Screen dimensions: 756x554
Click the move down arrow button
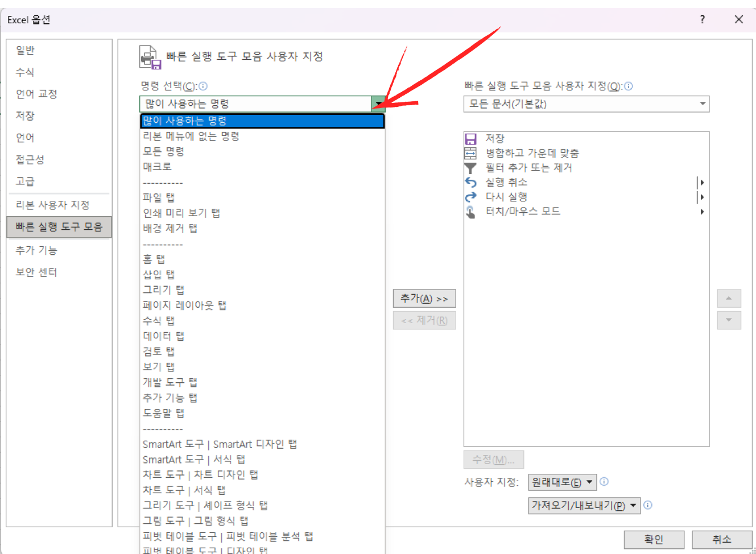729,320
